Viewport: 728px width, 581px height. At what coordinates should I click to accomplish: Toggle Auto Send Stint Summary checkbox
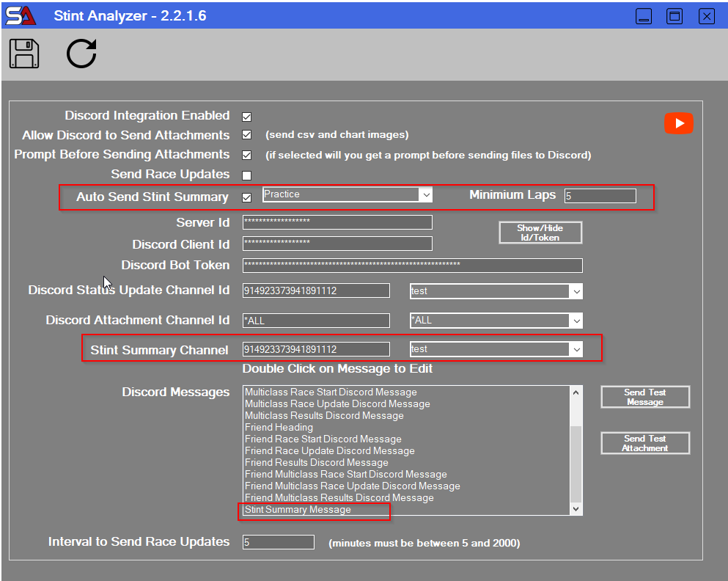coord(246,197)
